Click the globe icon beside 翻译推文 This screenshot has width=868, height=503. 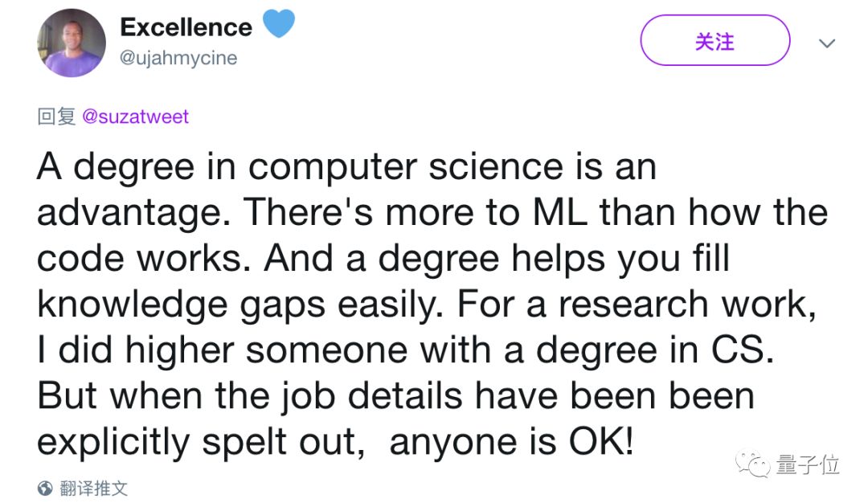coord(45,488)
